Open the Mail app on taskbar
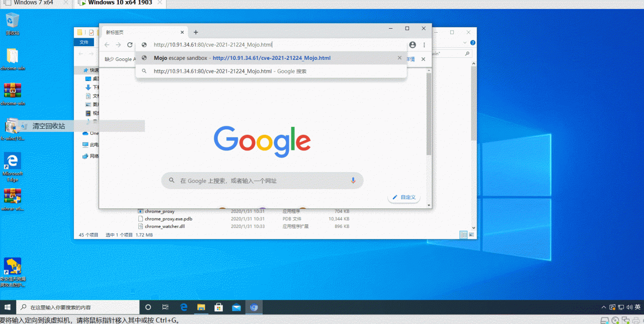644x324 pixels. coord(236,307)
